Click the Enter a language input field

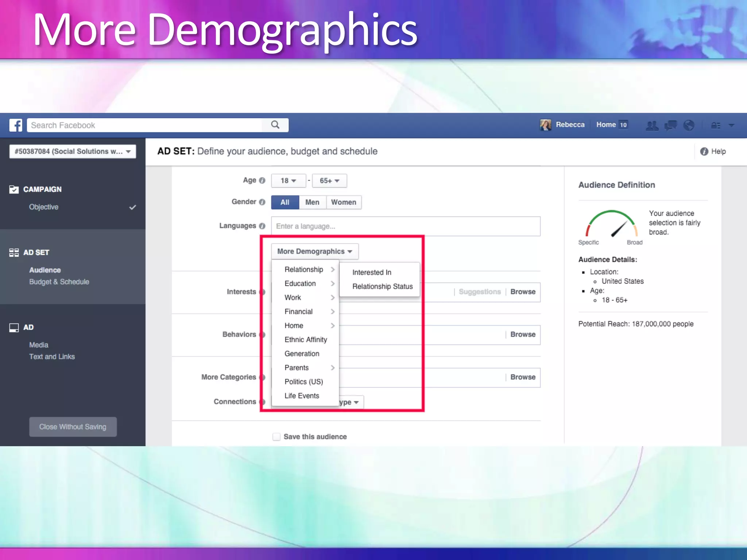click(x=406, y=226)
